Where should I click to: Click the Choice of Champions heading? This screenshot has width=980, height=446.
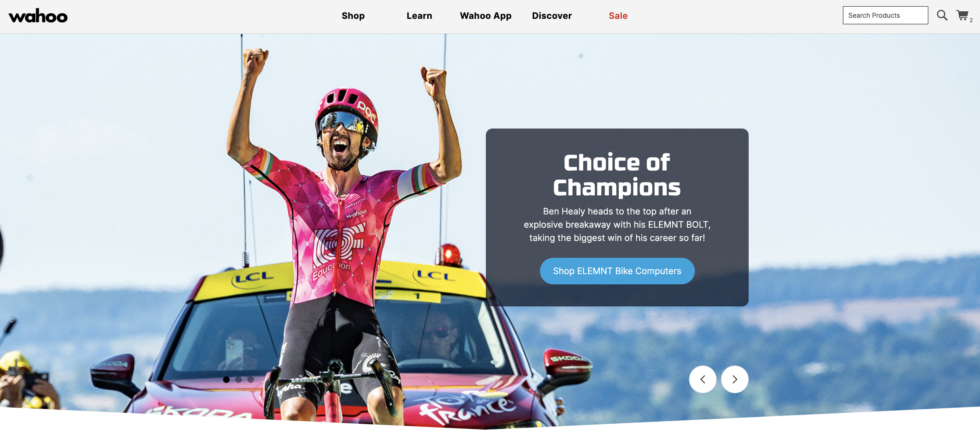coord(617,175)
